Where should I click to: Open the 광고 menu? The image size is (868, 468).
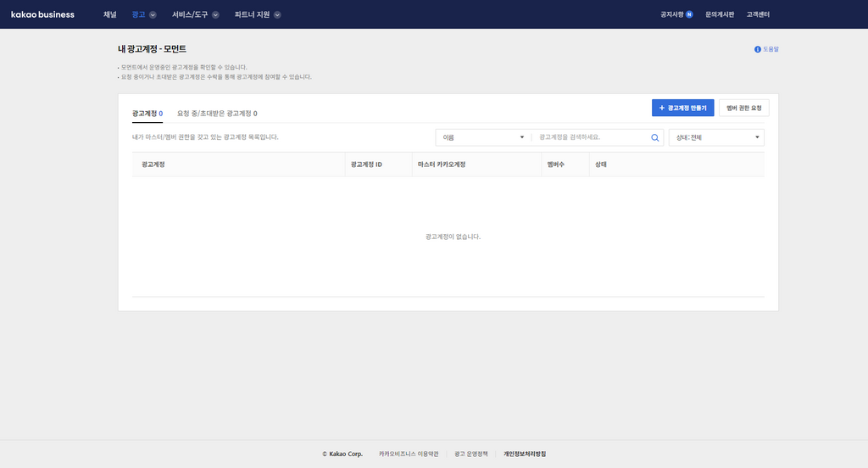(x=138, y=14)
